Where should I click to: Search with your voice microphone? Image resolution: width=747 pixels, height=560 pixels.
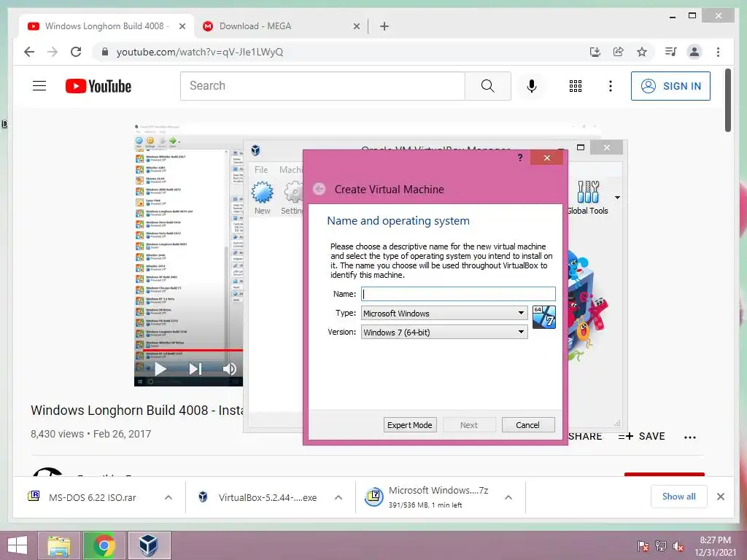(x=532, y=86)
